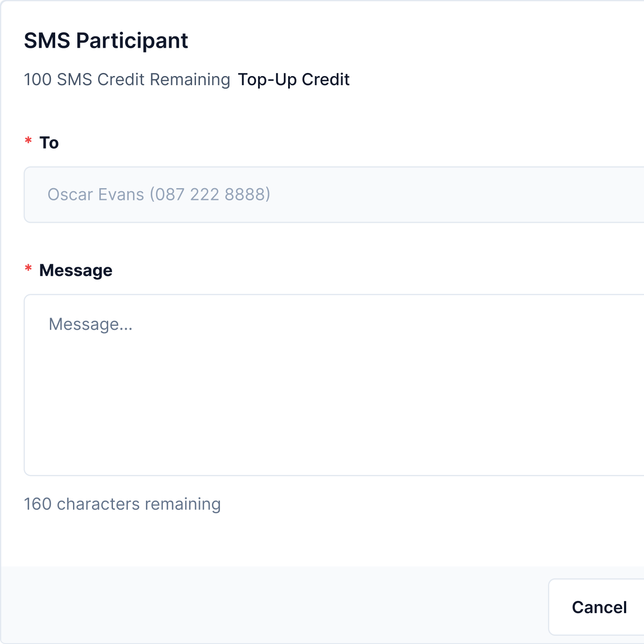Image resolution: width=644 pixels, height=644 pixels.
Task: Click the Message... placeholder text
Action: tap(90, 324)
